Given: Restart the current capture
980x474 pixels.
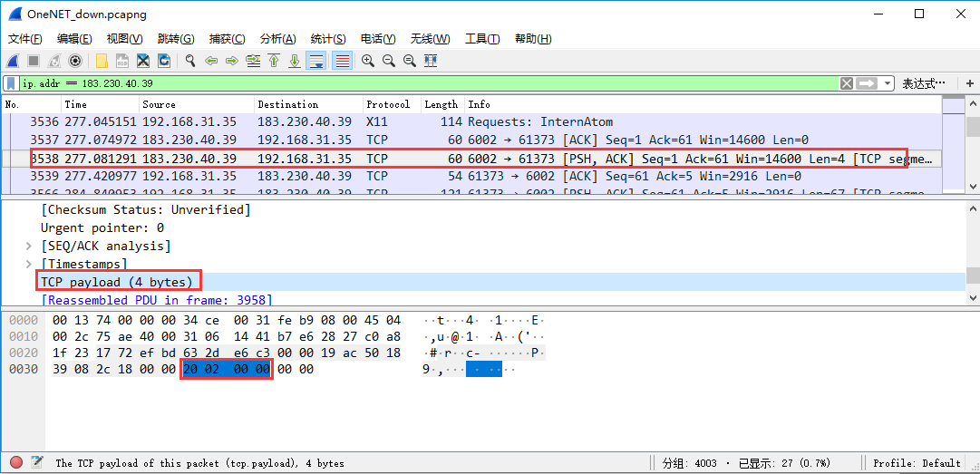Looking at the screenshot, I should pyautogui.click(x=54, y=61).
